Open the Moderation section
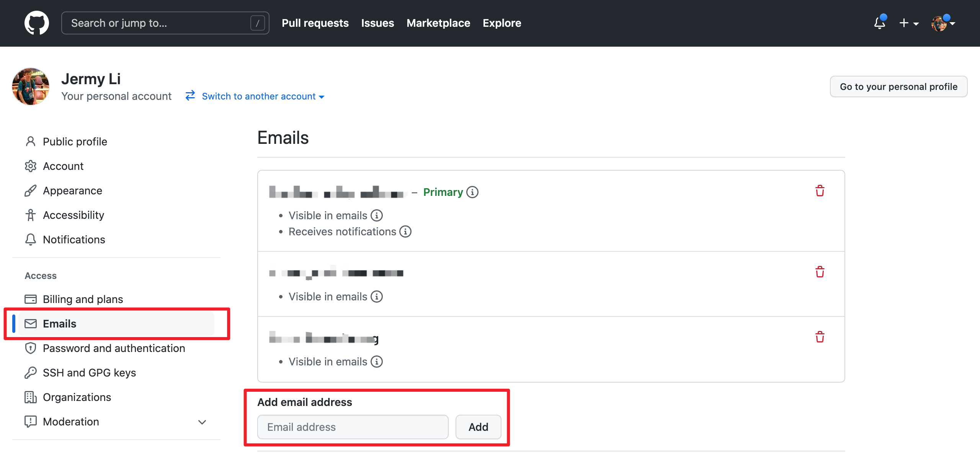The height and width of the screenshot is (453, 980). [x=71, y=422]
